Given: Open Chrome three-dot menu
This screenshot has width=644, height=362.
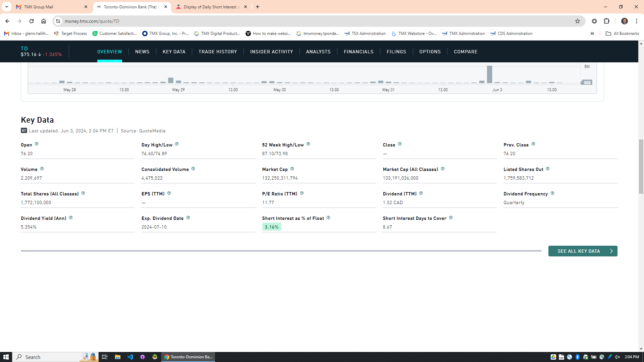Looking at the screenshot, I should [x=637, y=21].
